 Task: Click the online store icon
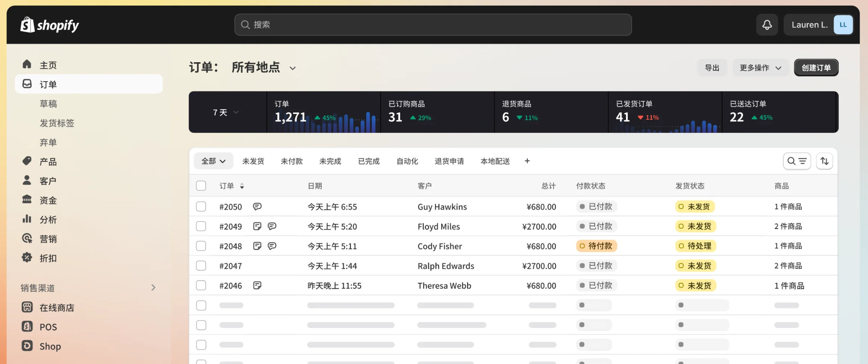27,307
